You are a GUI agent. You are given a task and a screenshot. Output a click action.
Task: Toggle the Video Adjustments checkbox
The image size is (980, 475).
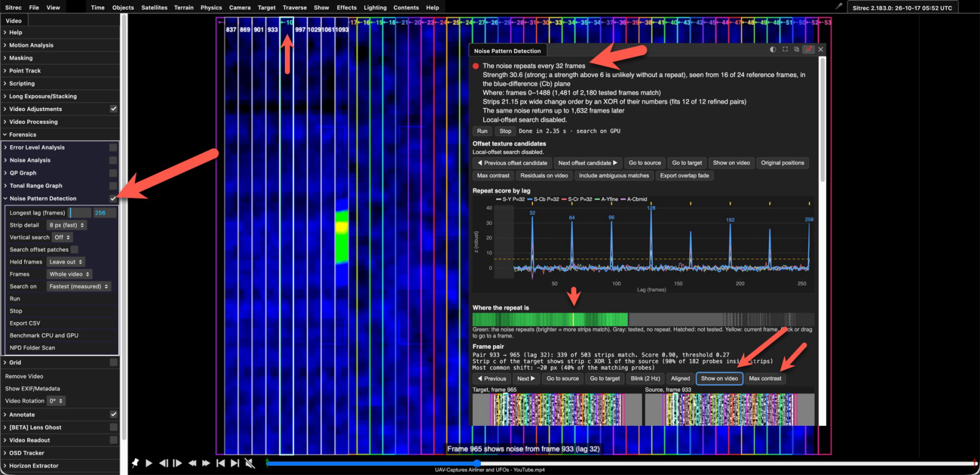[113, 108]
